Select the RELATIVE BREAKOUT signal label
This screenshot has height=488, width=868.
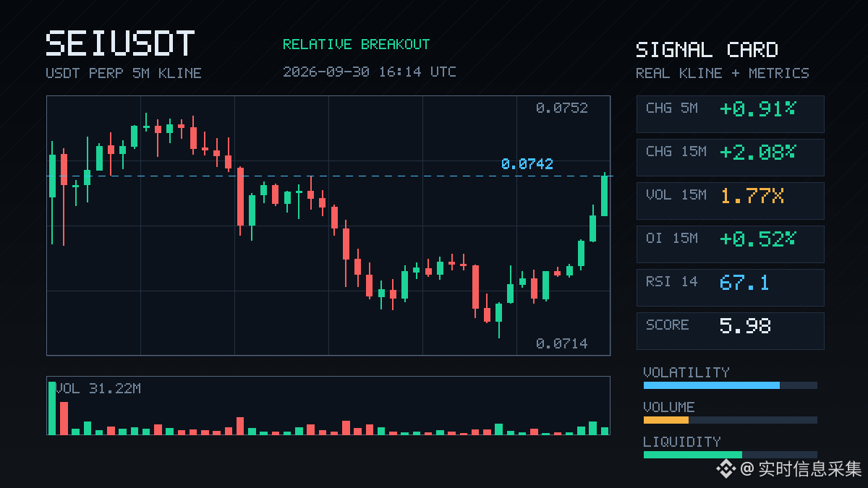coord(356,44)
